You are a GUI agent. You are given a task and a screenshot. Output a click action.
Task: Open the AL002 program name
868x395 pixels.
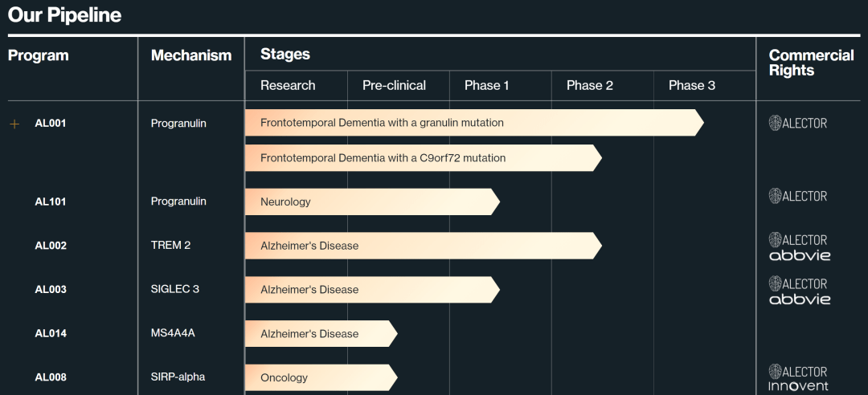(51, 246)
